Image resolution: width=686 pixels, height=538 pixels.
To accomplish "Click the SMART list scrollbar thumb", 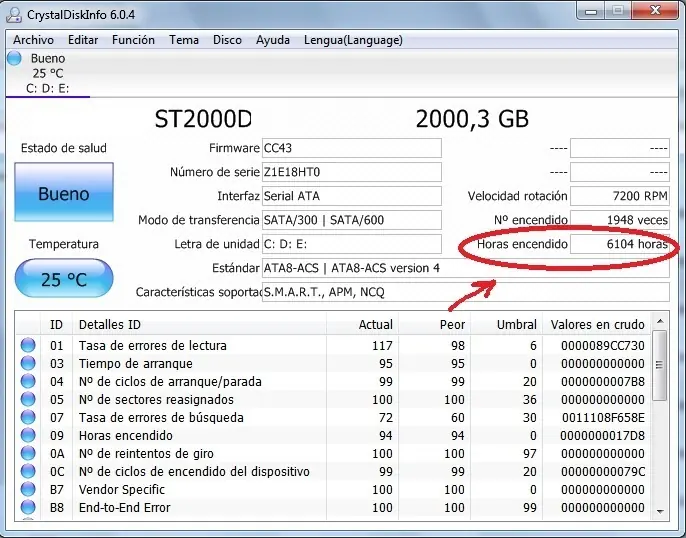I will coord(660,365).
